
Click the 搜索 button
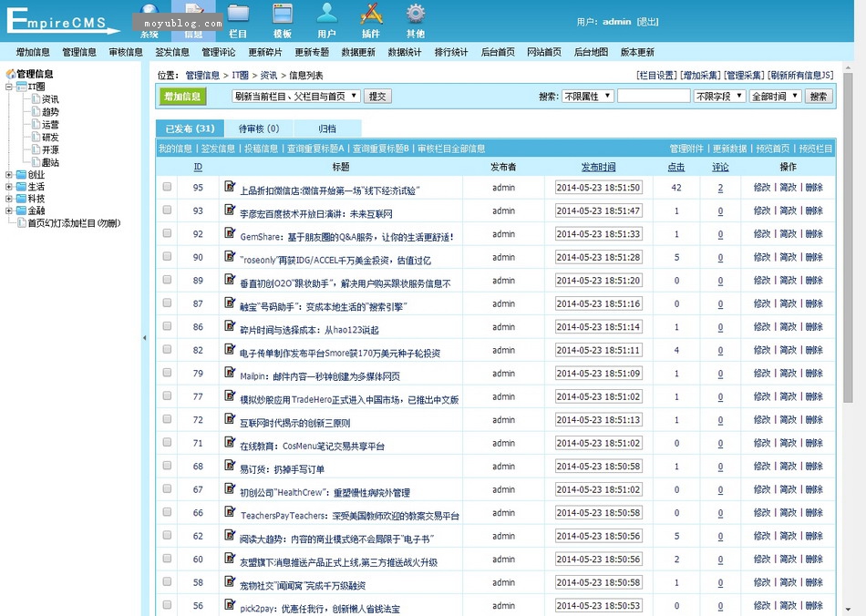[x=819, y=96]
